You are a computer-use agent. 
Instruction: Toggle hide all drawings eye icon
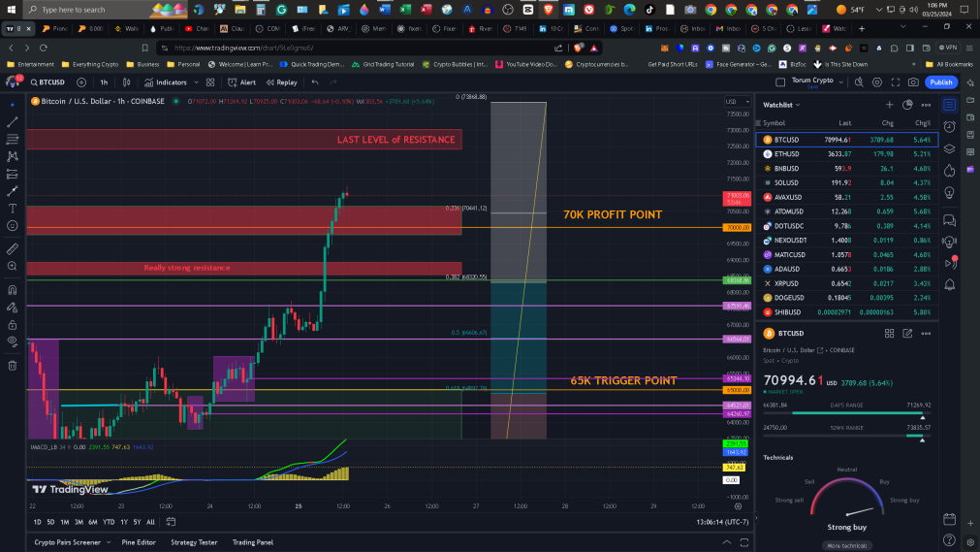point(13,341)
